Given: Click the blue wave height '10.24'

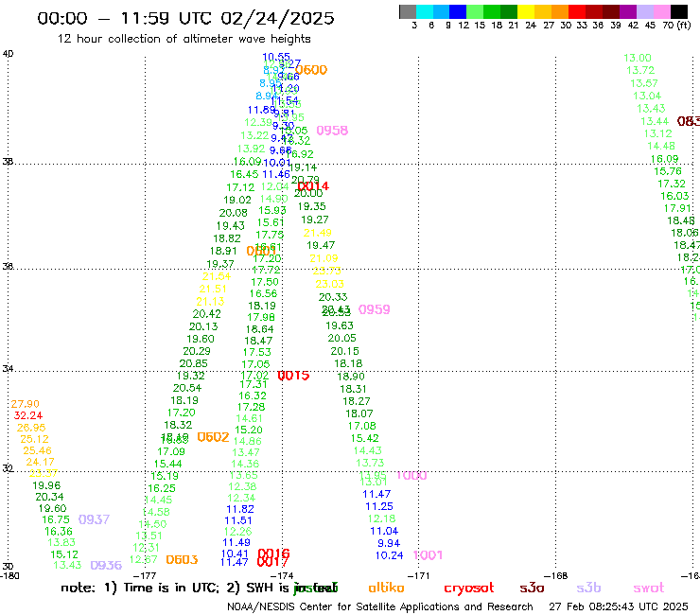Looking at the screenshot, I should (389, 555).
